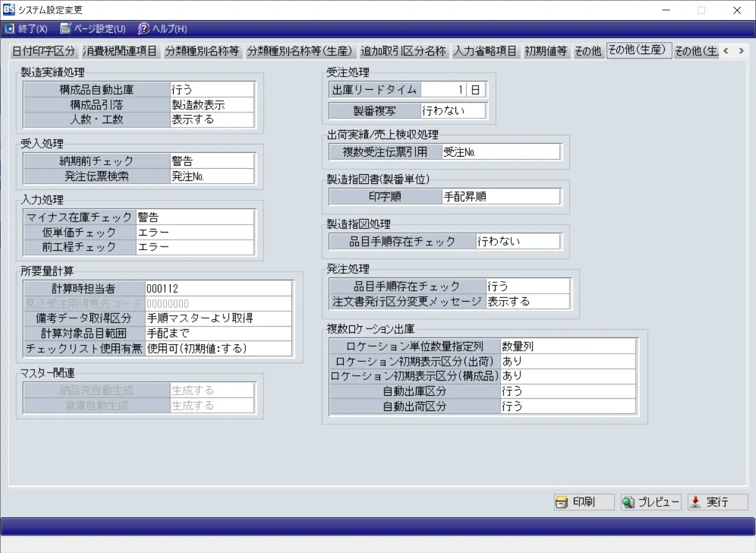The width and height of the screenshot is (756, 553).
Task: Click 出庫リードタイム number field
Action: [x=443, y=90]
